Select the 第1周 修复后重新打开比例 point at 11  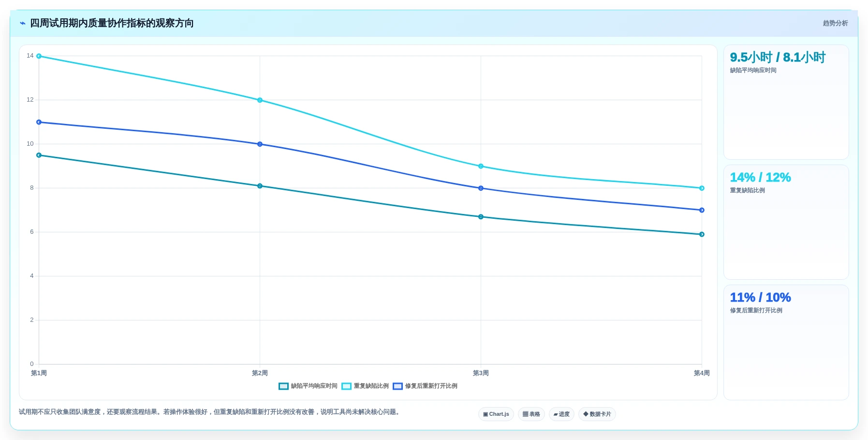[x=39, y=122]
